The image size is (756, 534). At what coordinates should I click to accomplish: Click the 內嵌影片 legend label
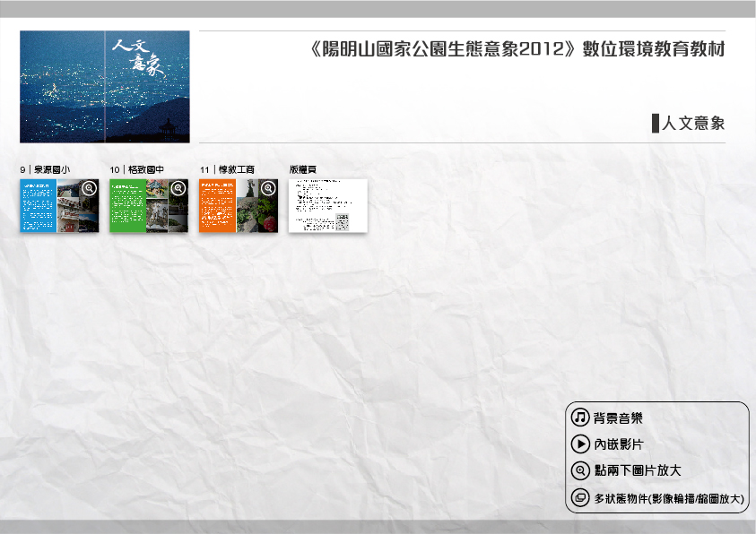[619, 444]
